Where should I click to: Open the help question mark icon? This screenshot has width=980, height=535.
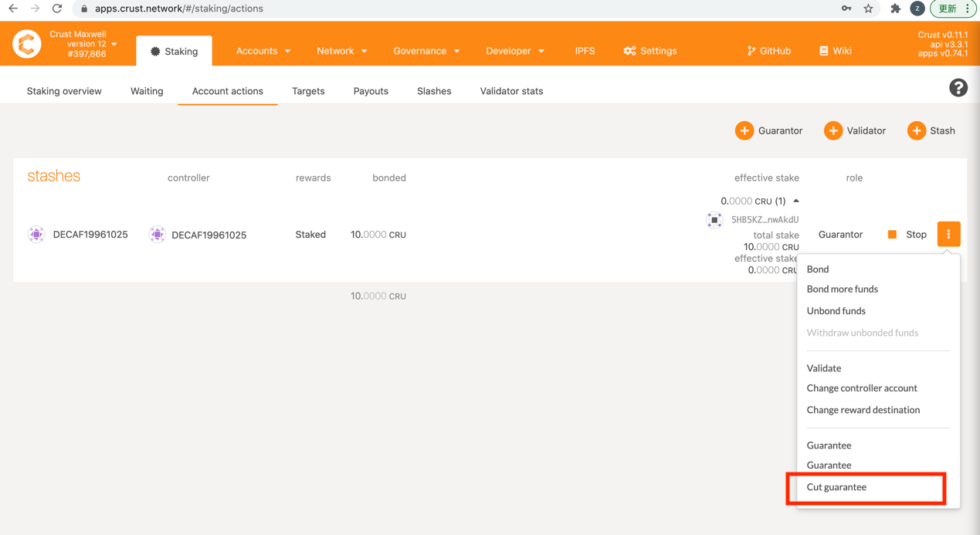tap(958, 88)
